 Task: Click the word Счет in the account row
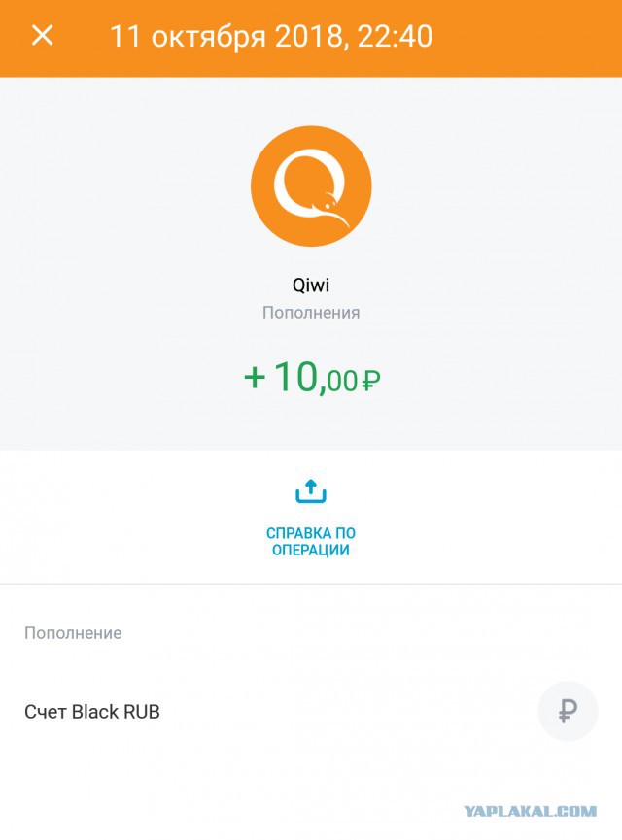(x=46, y=712)
